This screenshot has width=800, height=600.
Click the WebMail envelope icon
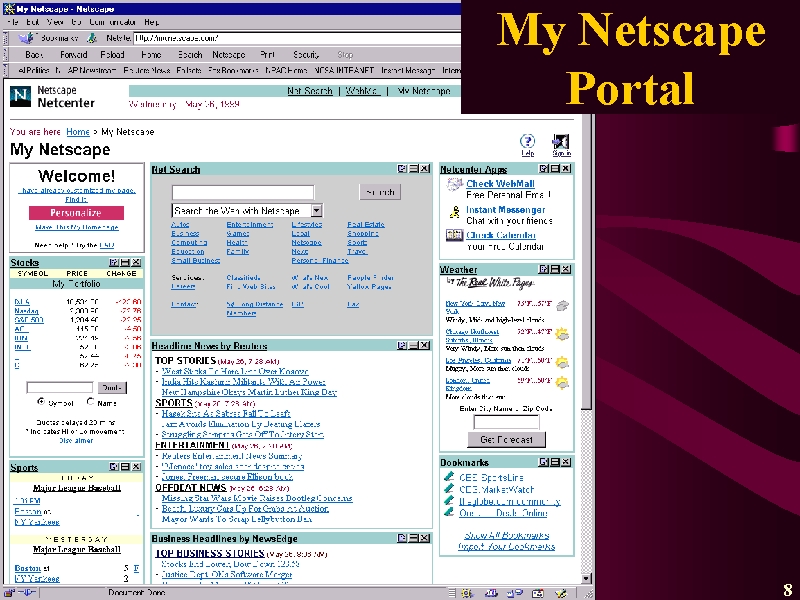point(454,185)
